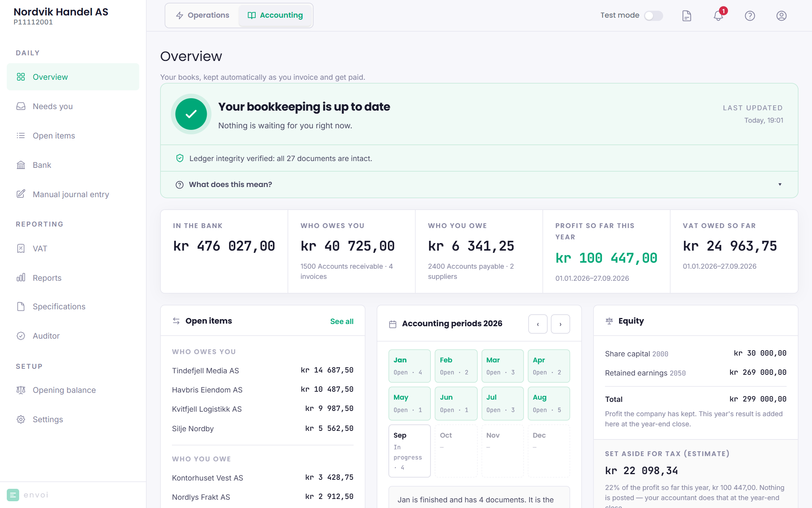This screenshot has width=812, height=508.
Task: Switch to the Accounting tab
Action: (275, 15)
